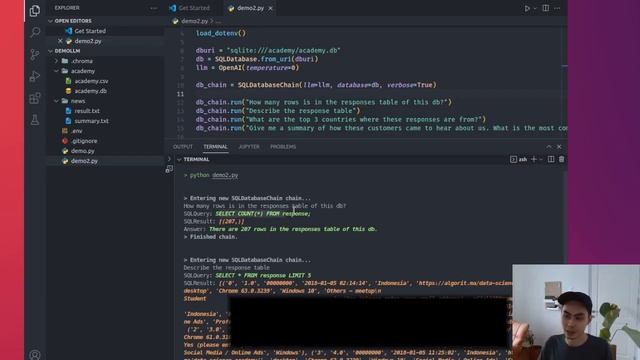Open Explorer more actions ellipsis
Screen dimensions: 640x360
(153, 8)
